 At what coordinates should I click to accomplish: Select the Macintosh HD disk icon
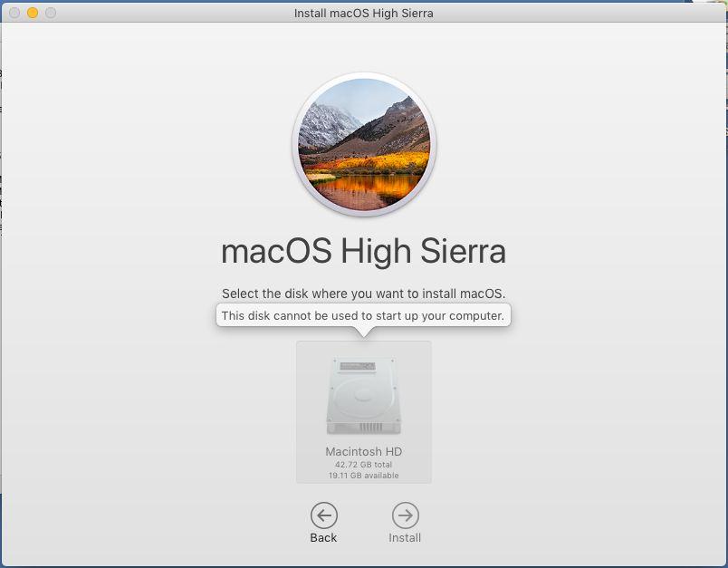tap(363, 396)
